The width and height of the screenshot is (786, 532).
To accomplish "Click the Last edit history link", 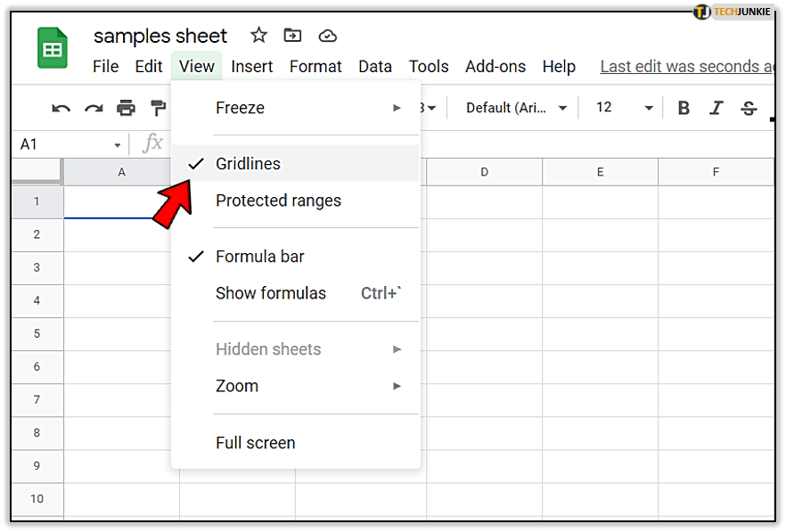I will click(x=686, y=67).
